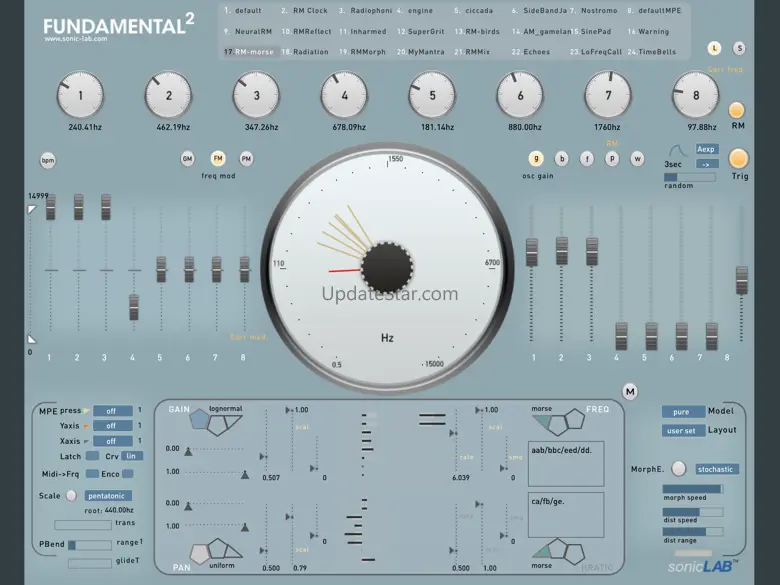The width and height of the screenshot is (780, 585).
Task: Select the PM freq mod button
Action: tap(246, 159)
